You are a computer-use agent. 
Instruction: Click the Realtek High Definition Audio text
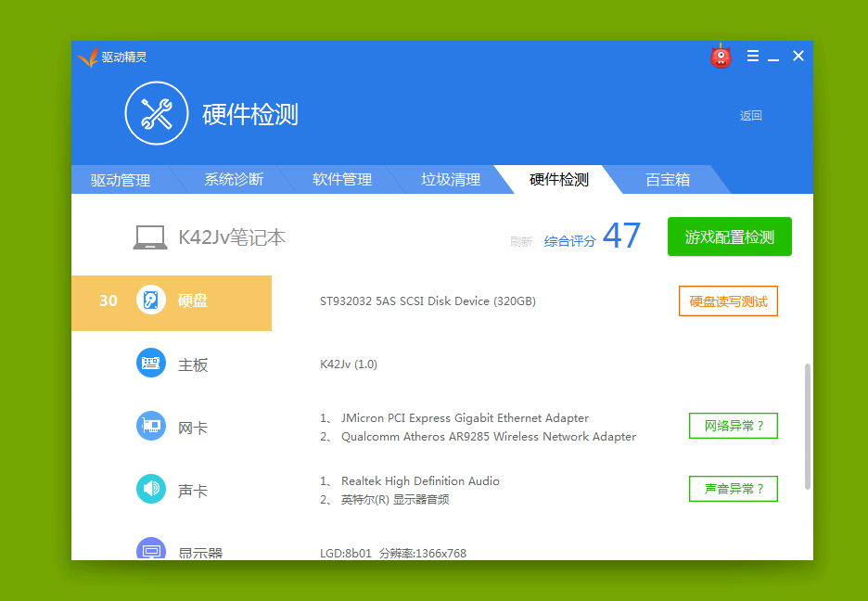(x=420, y=481)
